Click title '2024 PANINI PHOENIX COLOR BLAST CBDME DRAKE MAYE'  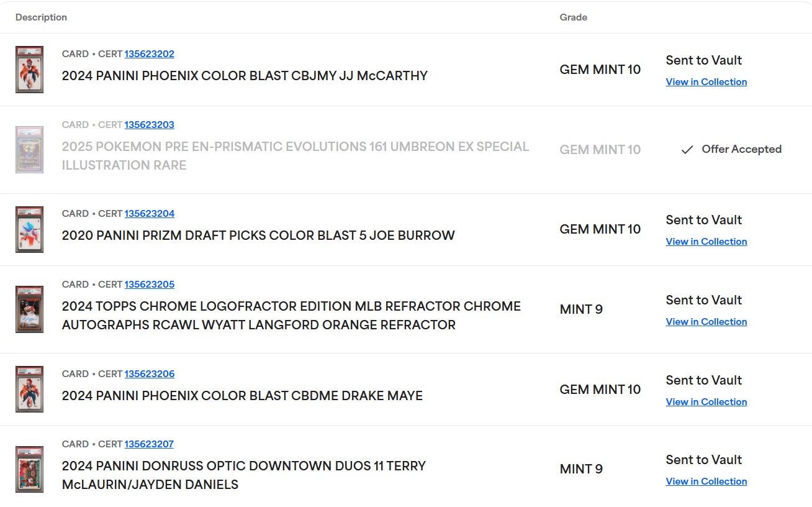242,396
